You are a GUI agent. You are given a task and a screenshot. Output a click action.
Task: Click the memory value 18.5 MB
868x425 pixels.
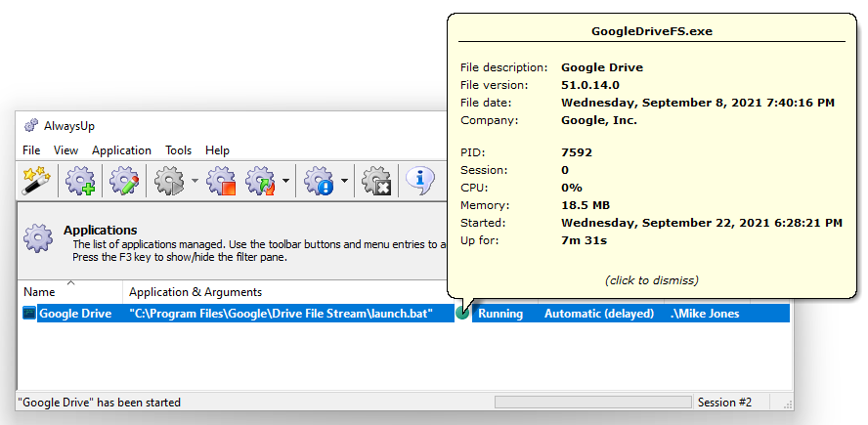coord(586,205)
